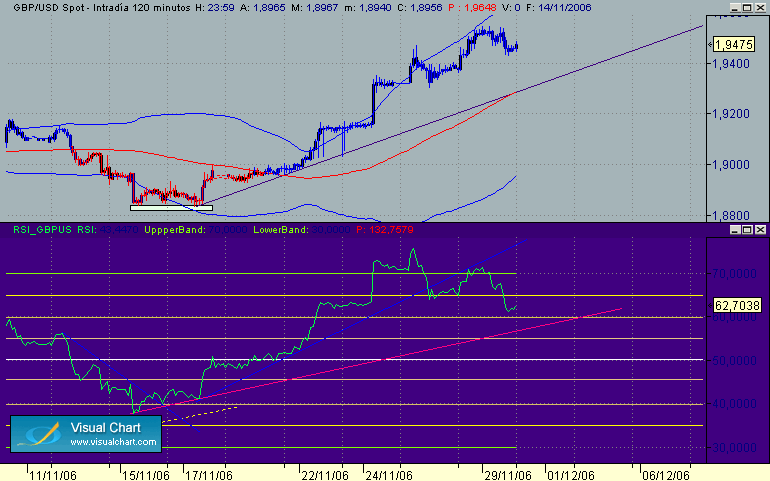Open the www.visualchart.com link
Screen dimensions: 770x481
point(113,442)
